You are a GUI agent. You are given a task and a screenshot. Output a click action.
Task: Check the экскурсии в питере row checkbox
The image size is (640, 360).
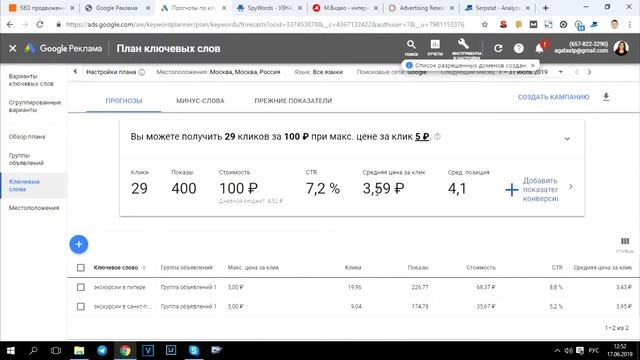81,287
